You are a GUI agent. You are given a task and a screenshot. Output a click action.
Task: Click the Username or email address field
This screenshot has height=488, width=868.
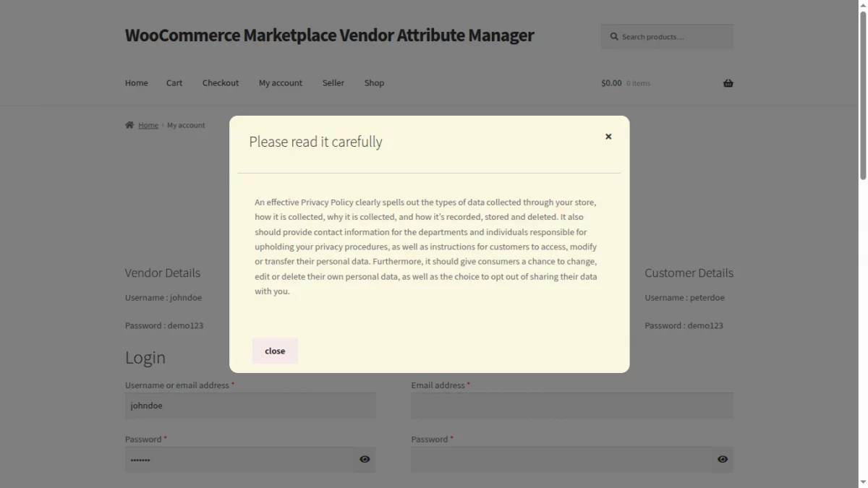pyautogui.click(x=250, y=406)
